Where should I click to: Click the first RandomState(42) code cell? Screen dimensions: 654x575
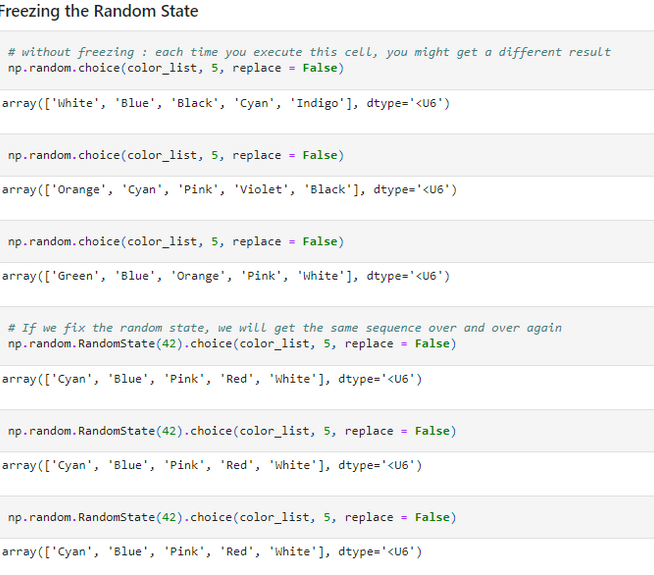[327, 336]
